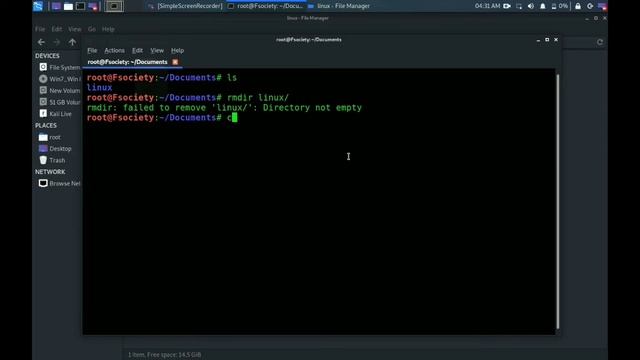
Task: Open terminal Actions menu
Action: pyautogui.click(x=114, y=51)
